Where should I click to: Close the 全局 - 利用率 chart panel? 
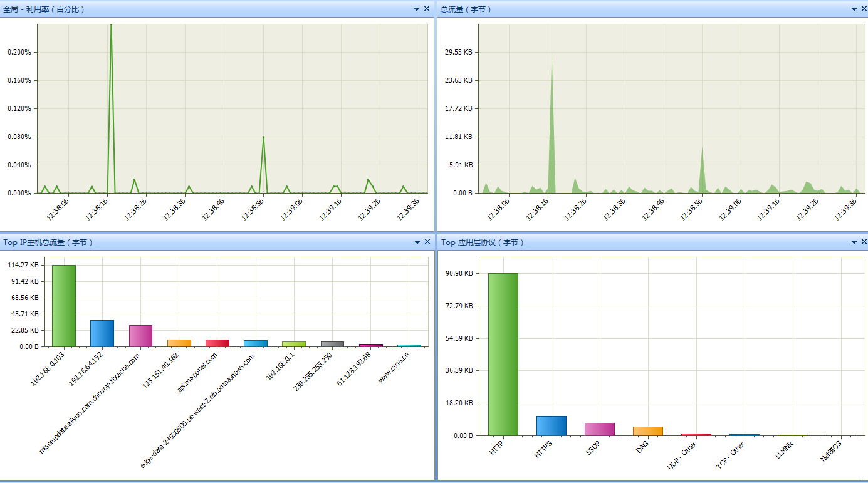click(x=427, y=9)
